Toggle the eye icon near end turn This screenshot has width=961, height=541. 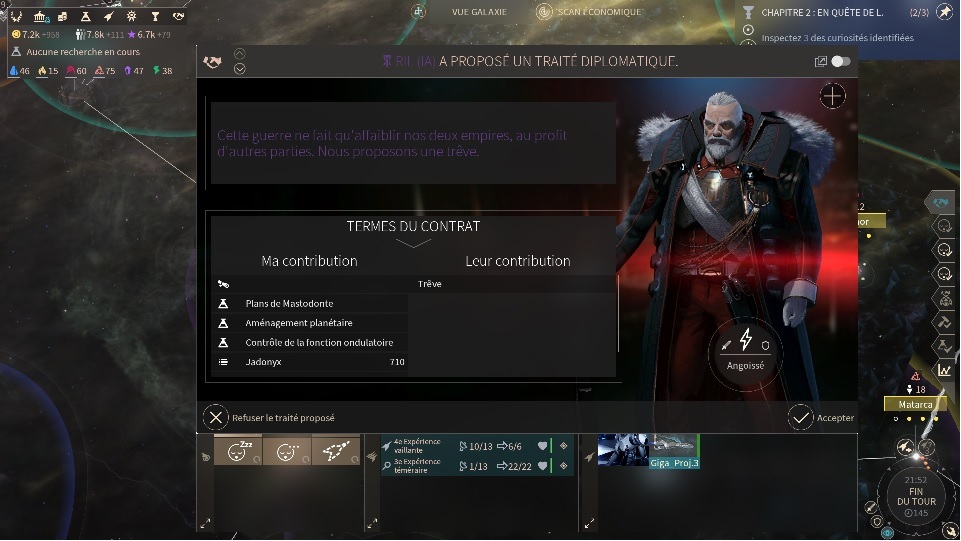pos(887,533)
